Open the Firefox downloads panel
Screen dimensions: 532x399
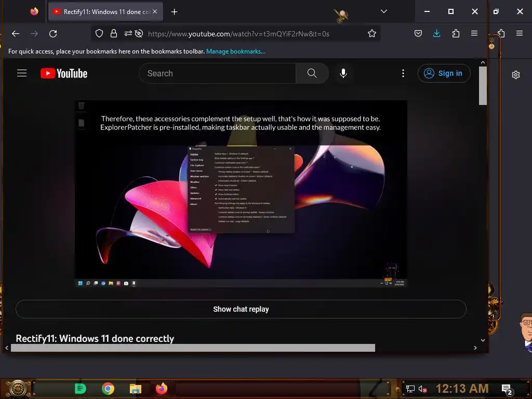(x=436, y=33)
